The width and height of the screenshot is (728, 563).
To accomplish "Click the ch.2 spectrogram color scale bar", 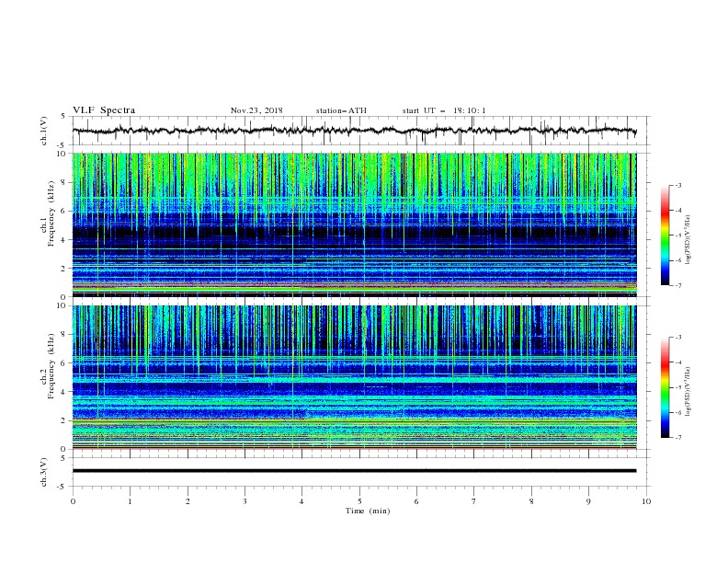I will click(x=665, y=387).
